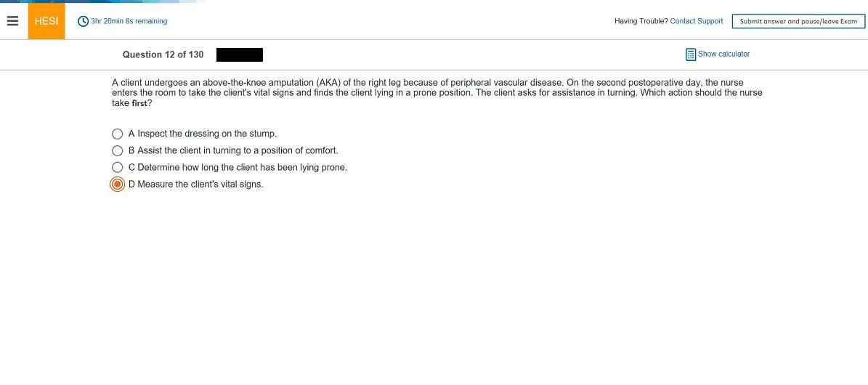Select option C radio button

(x=117, y=167)
